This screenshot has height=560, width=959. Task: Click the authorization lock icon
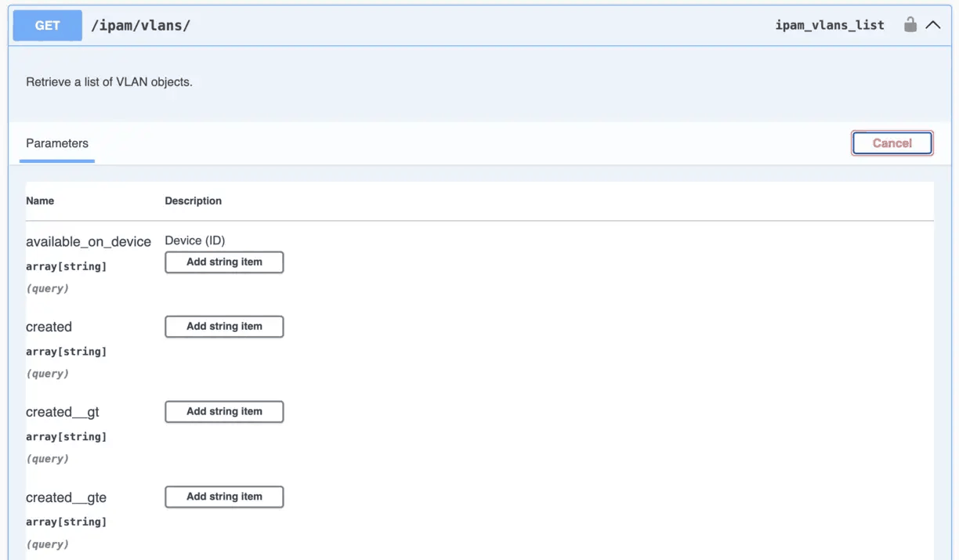tap(910, 25)
